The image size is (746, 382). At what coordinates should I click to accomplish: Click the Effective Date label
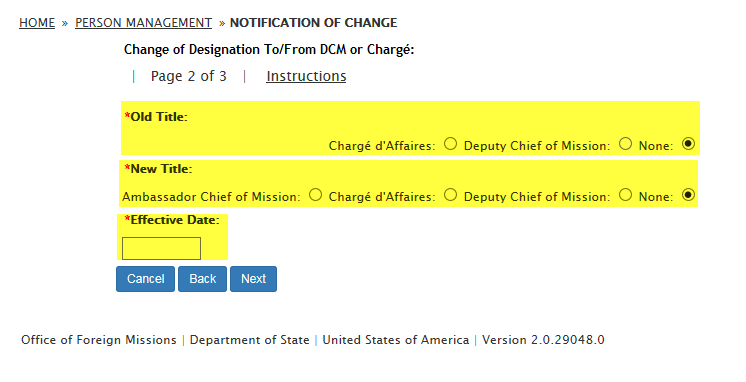(x=172, y=220)
